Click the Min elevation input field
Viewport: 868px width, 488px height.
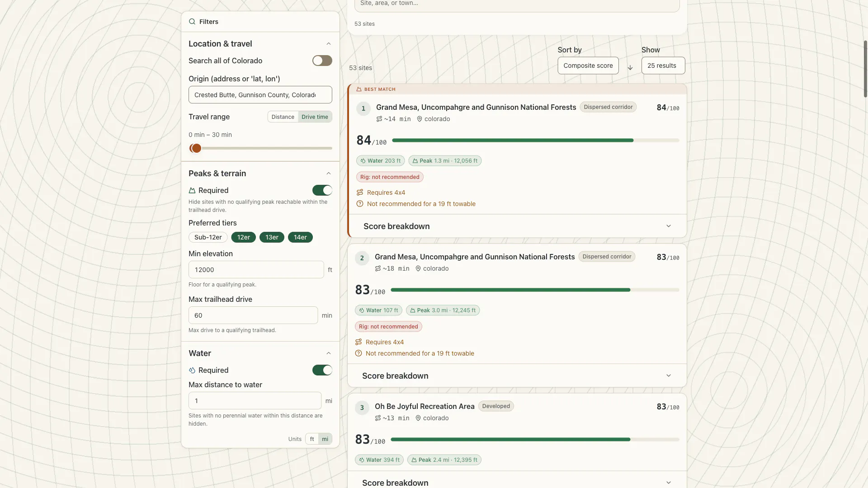point(256,270)
